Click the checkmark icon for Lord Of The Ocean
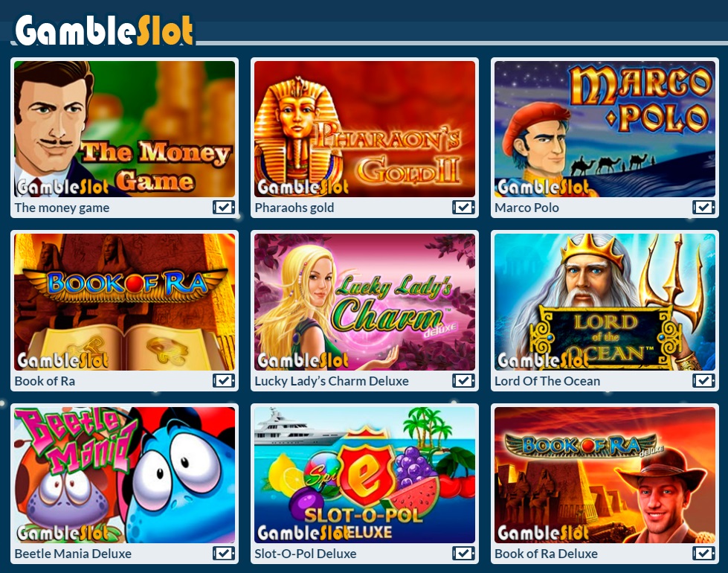728x573 pixels. pos(704,380)
